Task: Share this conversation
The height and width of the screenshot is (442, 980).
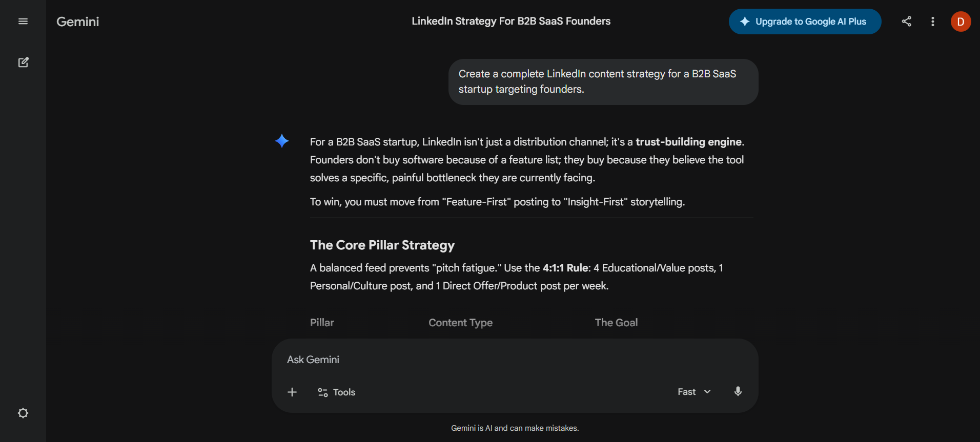Action: [x=906, y=22]
